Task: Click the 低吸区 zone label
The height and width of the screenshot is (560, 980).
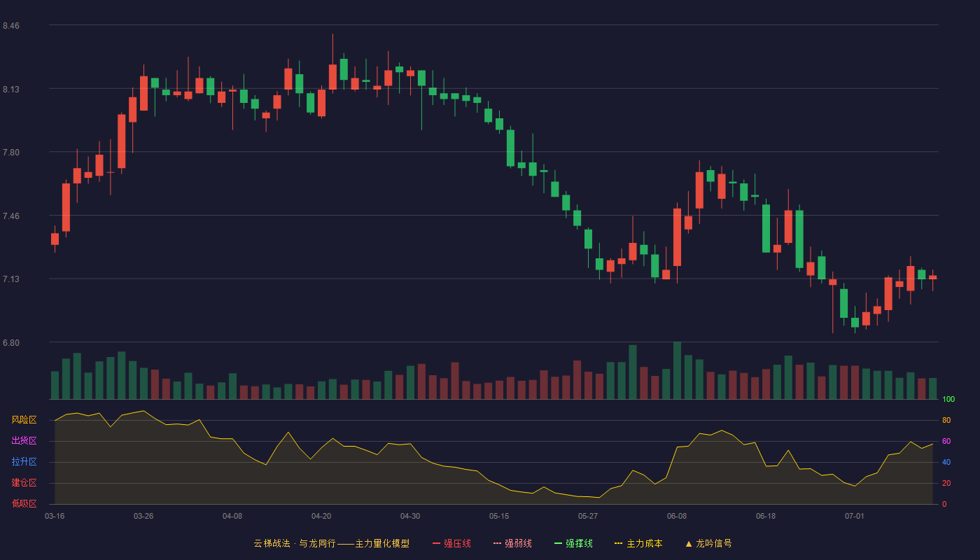Action: point(24,503)
